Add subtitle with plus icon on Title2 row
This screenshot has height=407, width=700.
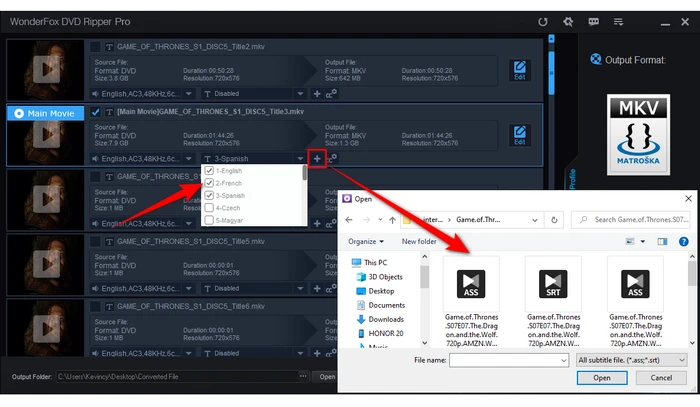317,94
